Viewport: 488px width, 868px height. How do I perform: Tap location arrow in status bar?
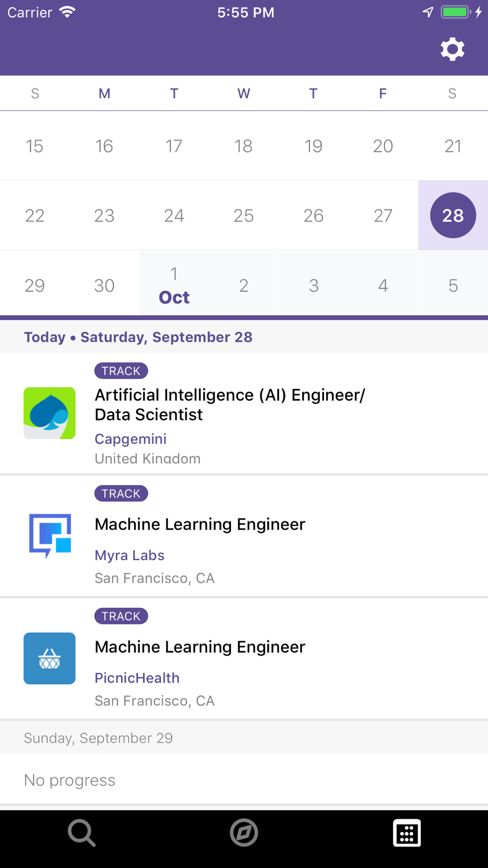(x=428, y=12)
